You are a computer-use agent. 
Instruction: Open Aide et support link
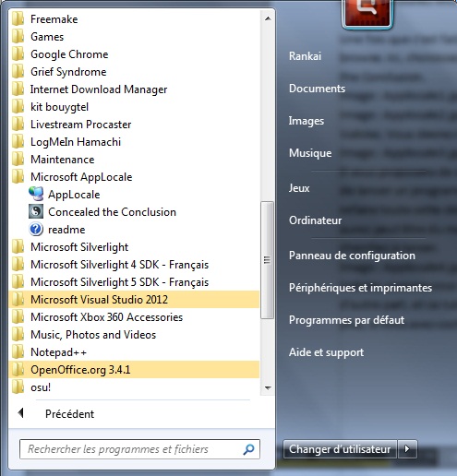click(x=326, y=352)
